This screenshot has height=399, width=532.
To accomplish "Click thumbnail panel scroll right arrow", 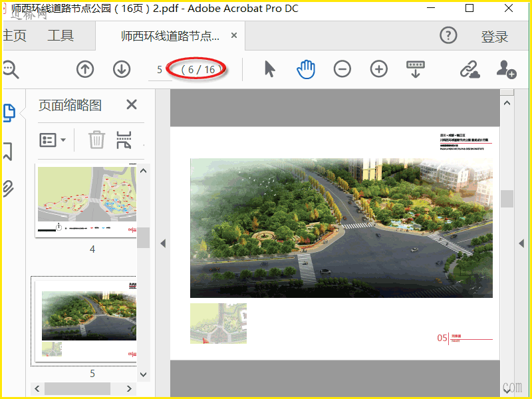I will [x=129, y=388].
